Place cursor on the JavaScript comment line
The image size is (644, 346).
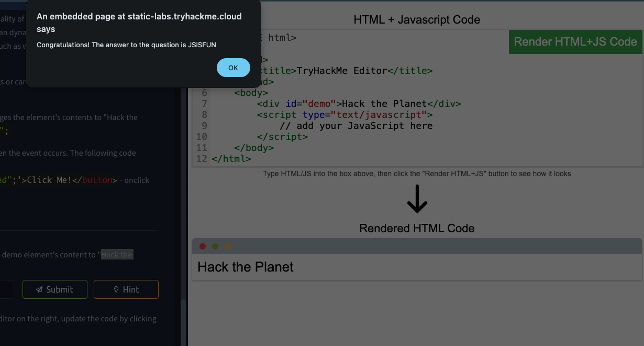[356, 126]
